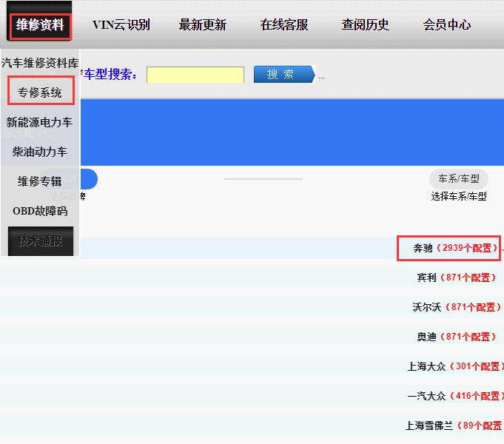504x444 pixels.
Task: Open the 查阅历史 tab
Action: (366, 25)
